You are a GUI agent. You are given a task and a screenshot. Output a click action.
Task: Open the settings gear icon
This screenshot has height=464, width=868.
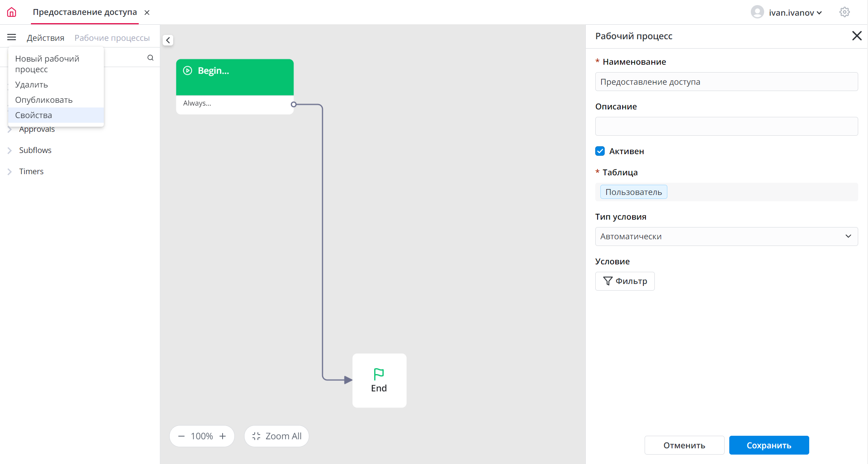[x=844, y=12]
